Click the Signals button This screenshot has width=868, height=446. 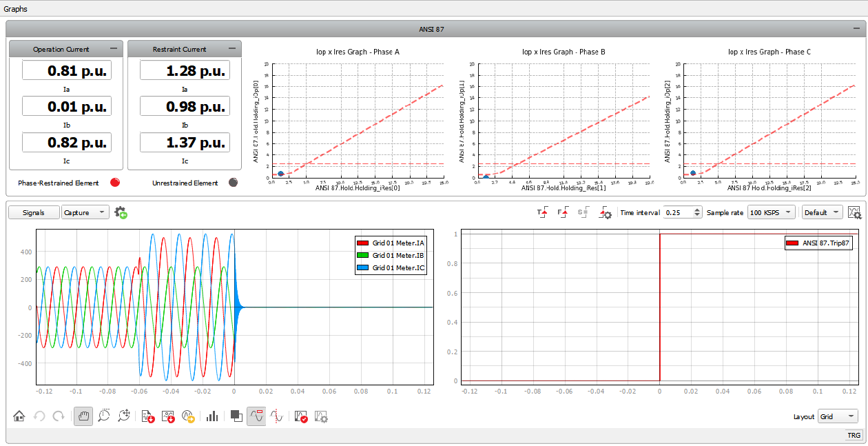coord(33,212)
